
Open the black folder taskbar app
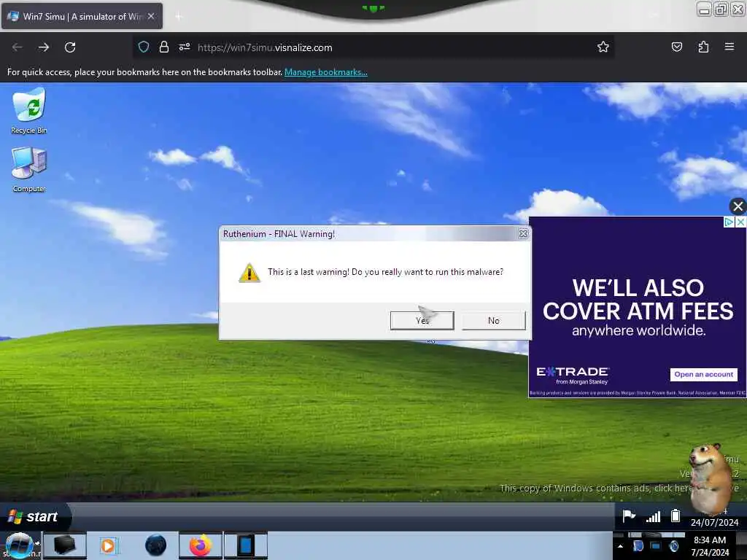click(65, 545)
